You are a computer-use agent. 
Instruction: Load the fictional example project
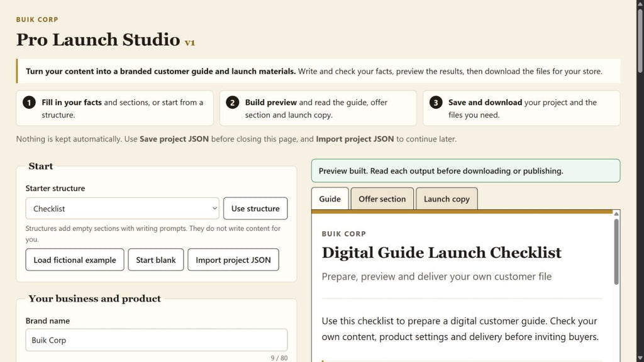coord(75,260)
